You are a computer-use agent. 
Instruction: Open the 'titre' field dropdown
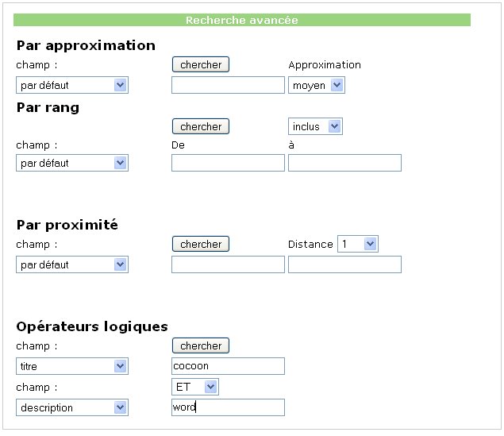[72, 366]
